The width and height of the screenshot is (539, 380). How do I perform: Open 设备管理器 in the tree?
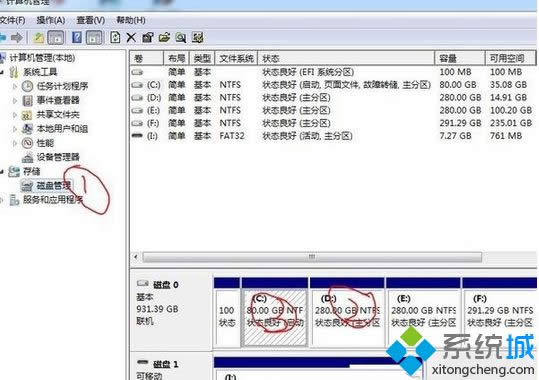[58, 157]
